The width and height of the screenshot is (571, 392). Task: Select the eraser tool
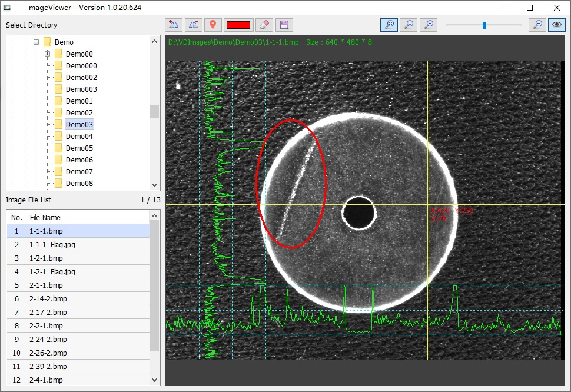(264, 25)
